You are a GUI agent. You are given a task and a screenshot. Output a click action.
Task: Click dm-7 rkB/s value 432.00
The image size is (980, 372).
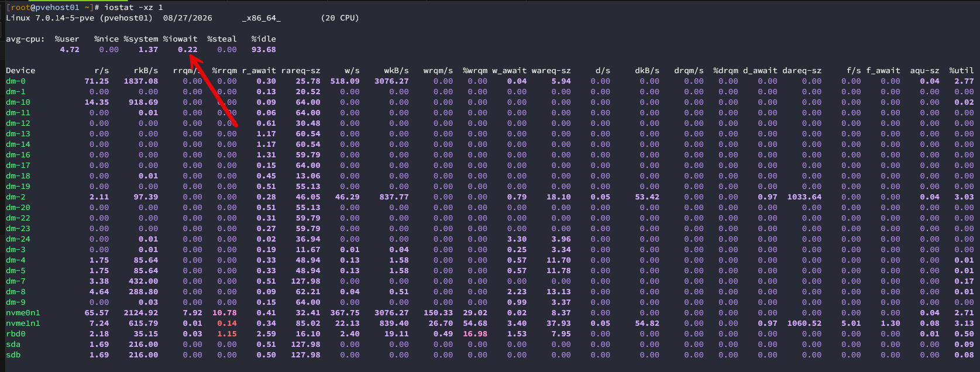143,281
